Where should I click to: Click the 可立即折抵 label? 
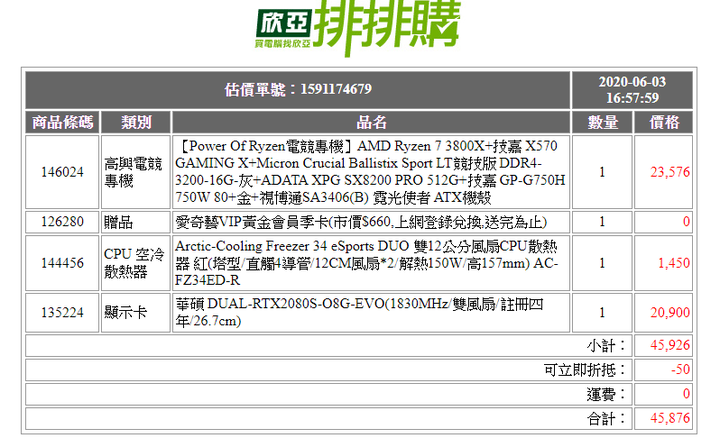pyautogui.click(x=585, y=370)
